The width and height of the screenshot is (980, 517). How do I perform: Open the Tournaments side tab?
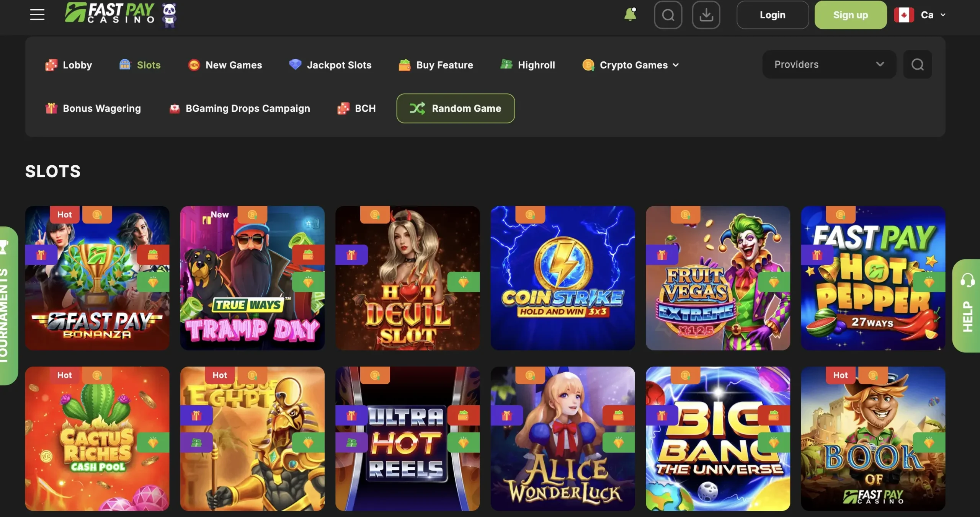8,305
